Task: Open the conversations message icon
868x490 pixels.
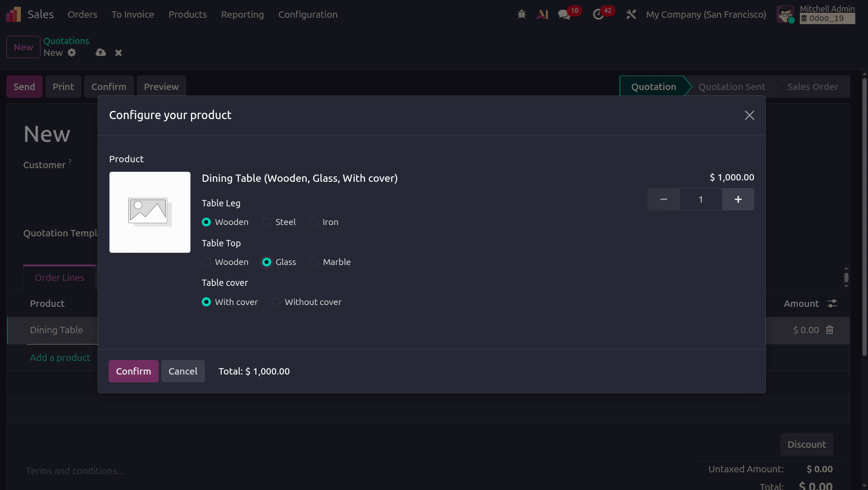Action: coord(564,15)
